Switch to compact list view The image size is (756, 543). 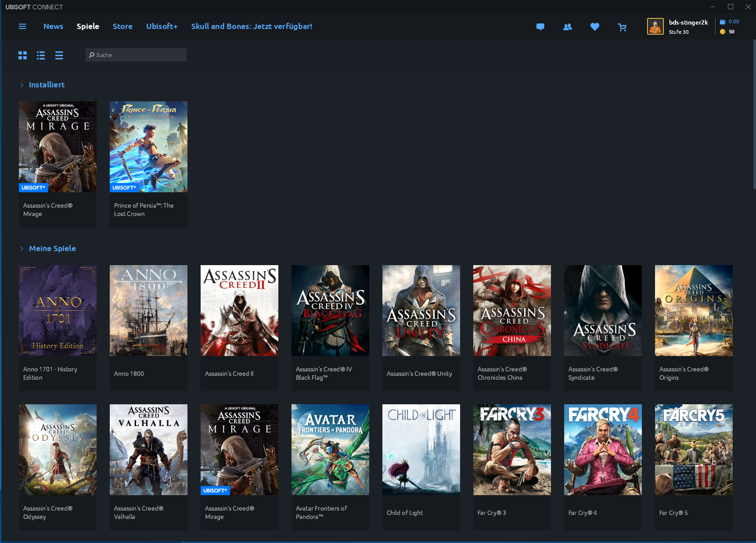pyautogui.click(x=59, y=55)
